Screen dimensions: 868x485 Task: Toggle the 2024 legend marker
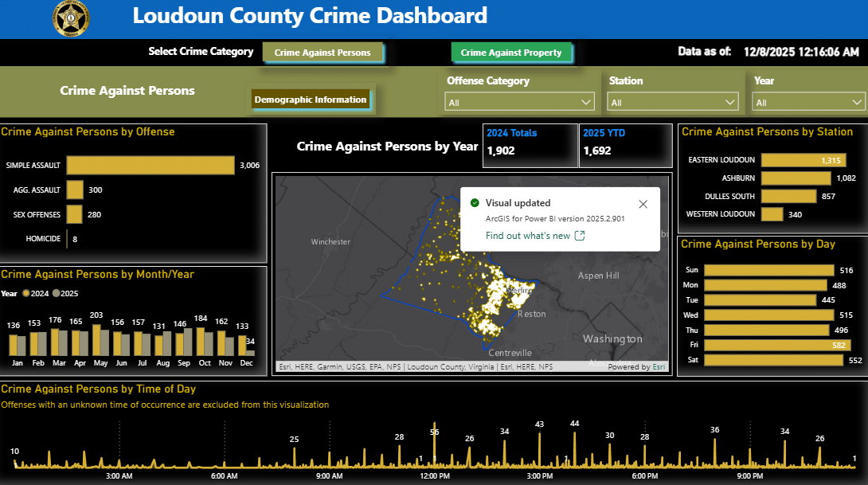click(25, 294)
